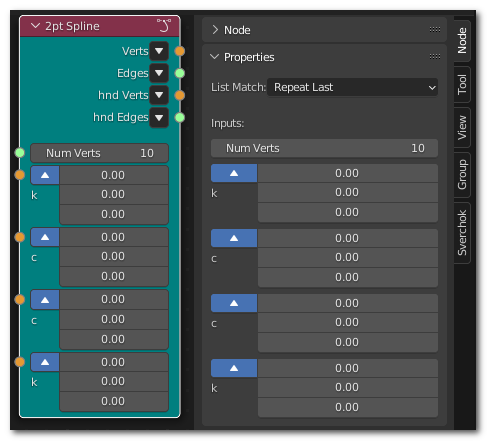Click the green Num Verts input socket
Viewport: 487px width, 441px height.
pyautogui.click(x=20, y=153)
